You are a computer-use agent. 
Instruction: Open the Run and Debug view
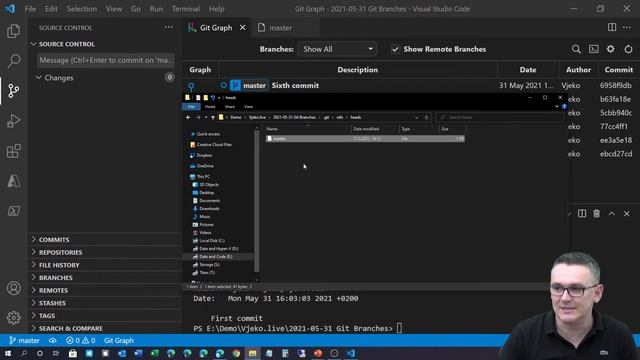point(13,121)
